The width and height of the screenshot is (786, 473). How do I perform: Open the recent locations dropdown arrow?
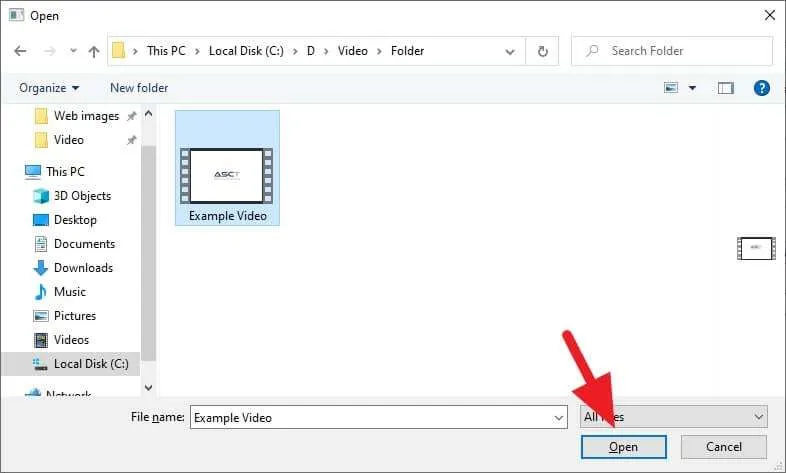[x=73, y=51]
